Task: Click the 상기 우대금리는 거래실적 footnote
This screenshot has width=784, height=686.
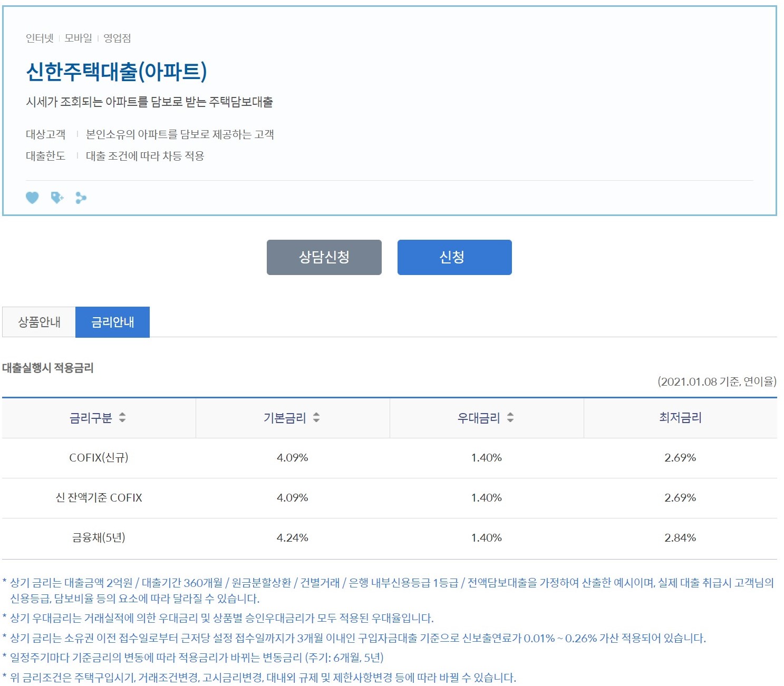Action: click(x=218, y=618)
